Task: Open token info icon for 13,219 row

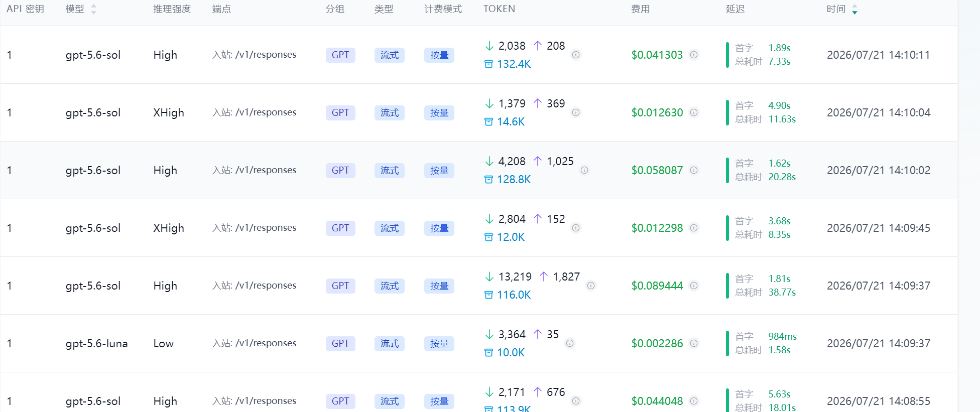Action: pos(591,286)
